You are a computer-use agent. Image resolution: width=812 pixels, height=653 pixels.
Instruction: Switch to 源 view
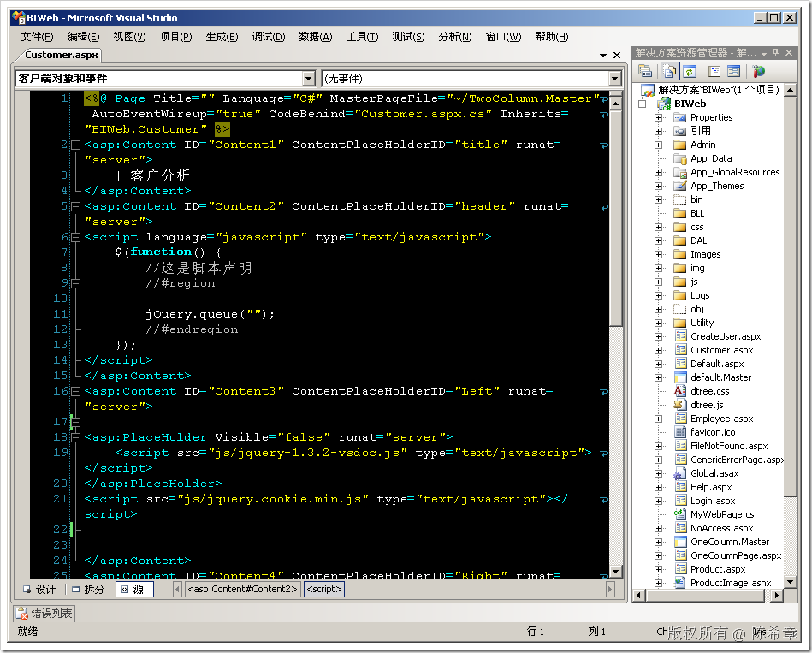pyautogui.click(x=134, y=590)
